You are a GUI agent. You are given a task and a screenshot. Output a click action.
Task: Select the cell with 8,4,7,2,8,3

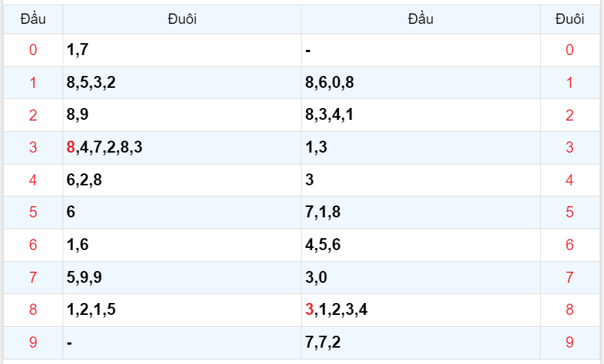104,147
